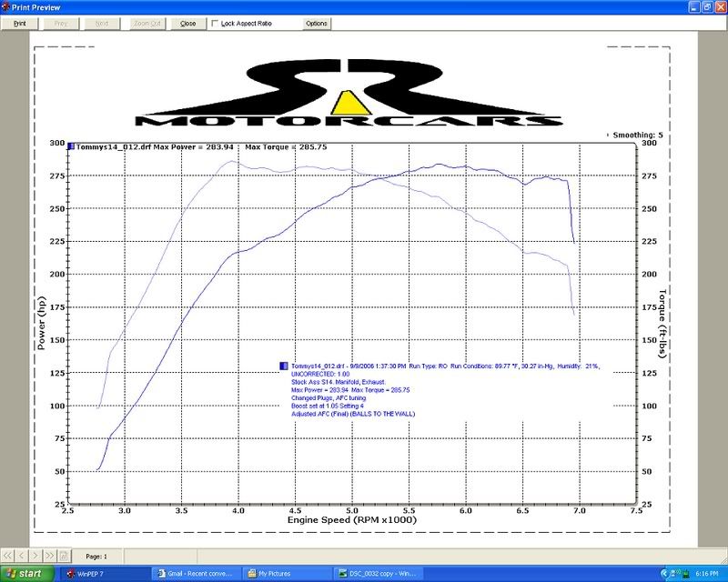Click the Windows start button
The image size is (728, 582).
pyautogui.click(x=27, y=574)
